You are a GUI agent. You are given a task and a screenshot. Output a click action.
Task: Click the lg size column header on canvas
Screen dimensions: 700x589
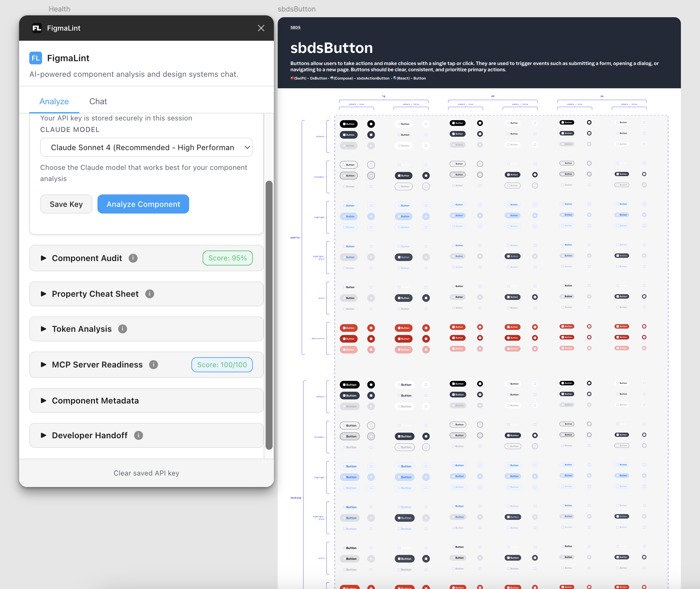pyautogui.click(x=384, y=96)
